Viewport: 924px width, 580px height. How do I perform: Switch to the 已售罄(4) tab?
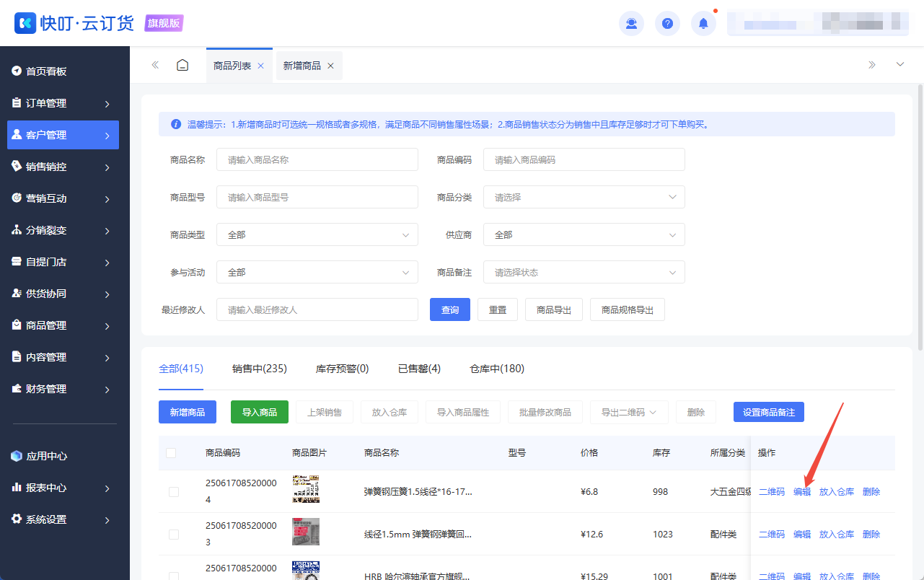[x=419, y=369]
